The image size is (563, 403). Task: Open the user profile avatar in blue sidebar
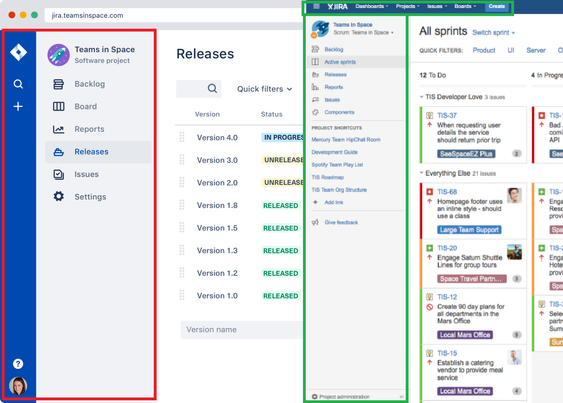tap(18, 386)
